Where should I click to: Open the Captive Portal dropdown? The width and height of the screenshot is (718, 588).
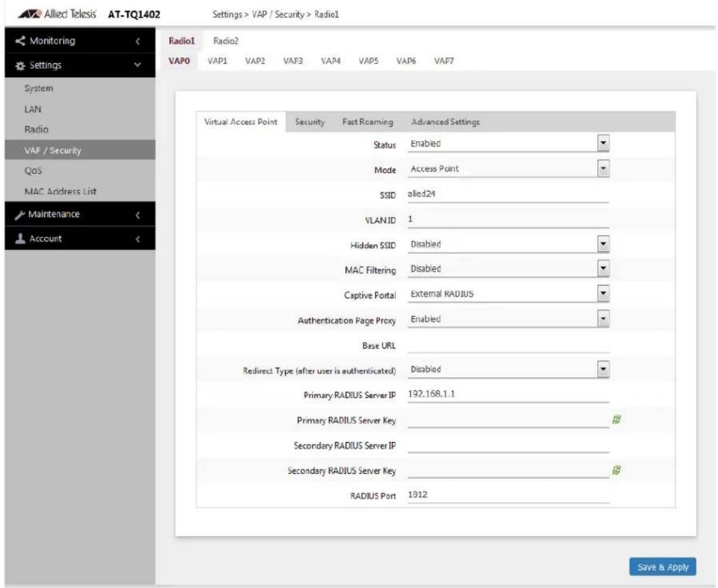pos(508,295)
